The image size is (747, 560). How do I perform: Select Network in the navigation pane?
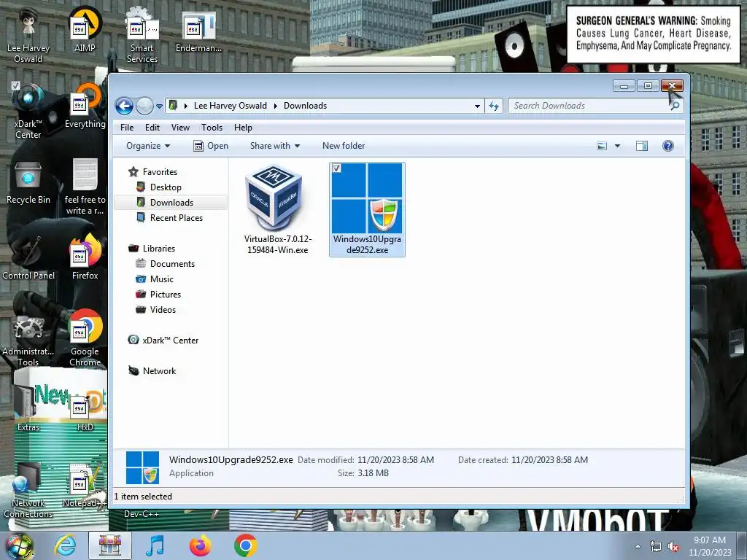(159, 371)
